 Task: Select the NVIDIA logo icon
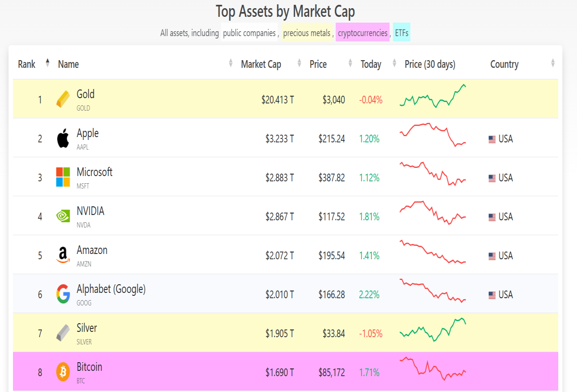click(63, 216)
